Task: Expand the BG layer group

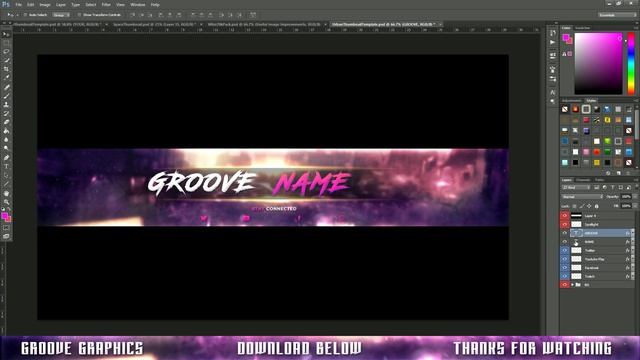Action: [572, 284]
